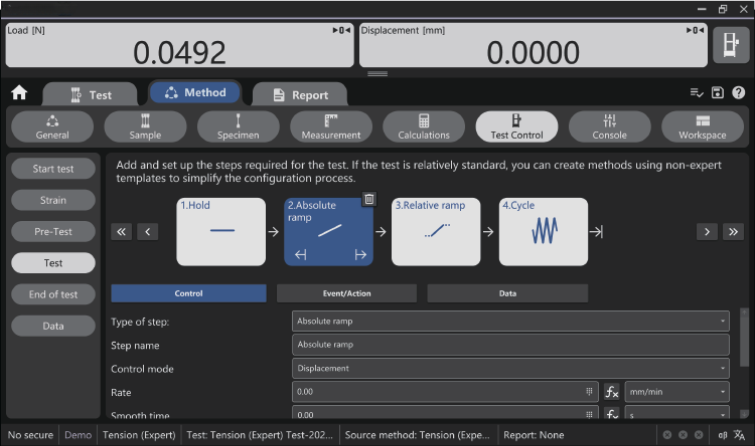Select the 4.Cycle step tile

click(543, 231)
